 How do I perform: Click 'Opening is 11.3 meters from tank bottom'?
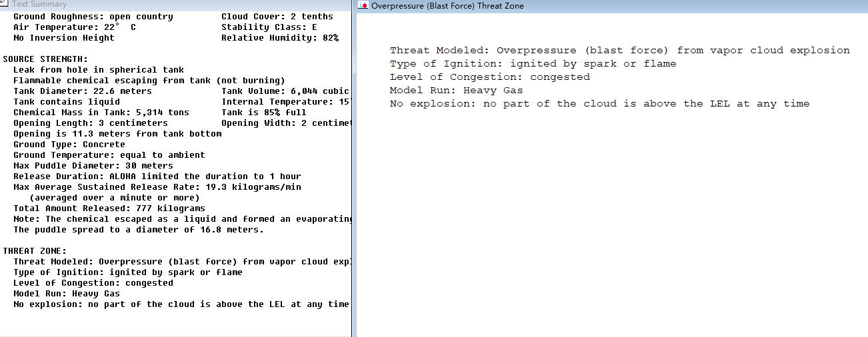tap(117, 134)
